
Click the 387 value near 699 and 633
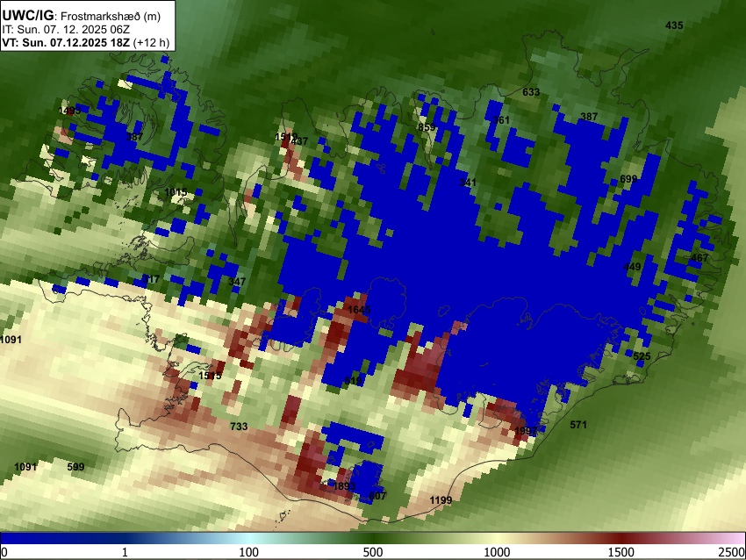589,117
